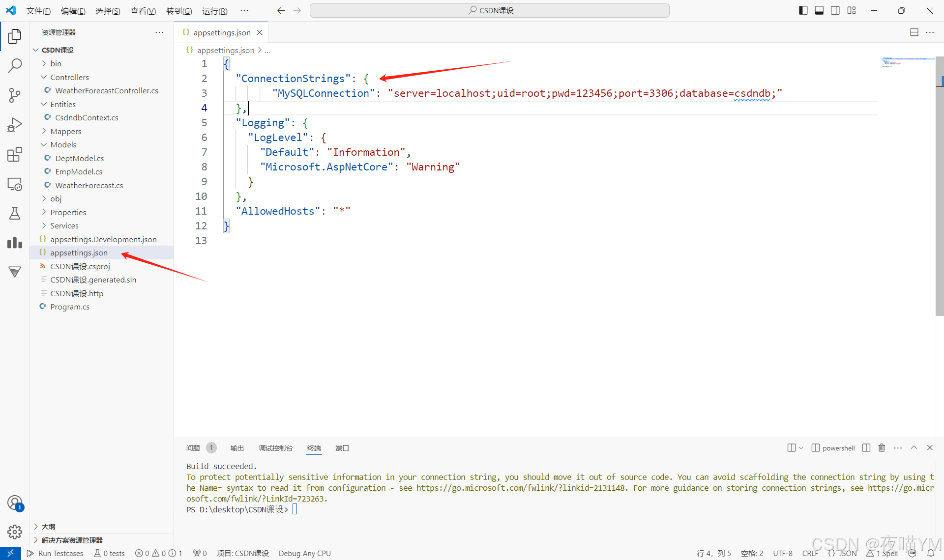Open DeptModel.cs in the explorer
Viewport: 944px width, 560px height.
101,158
